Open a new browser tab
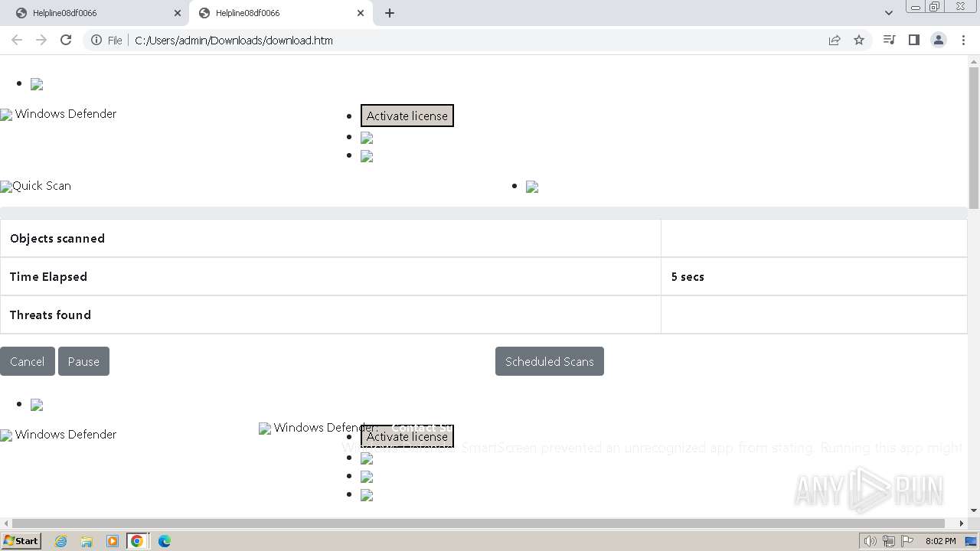This screenshot has width=980, height=551. coord(390,13)
